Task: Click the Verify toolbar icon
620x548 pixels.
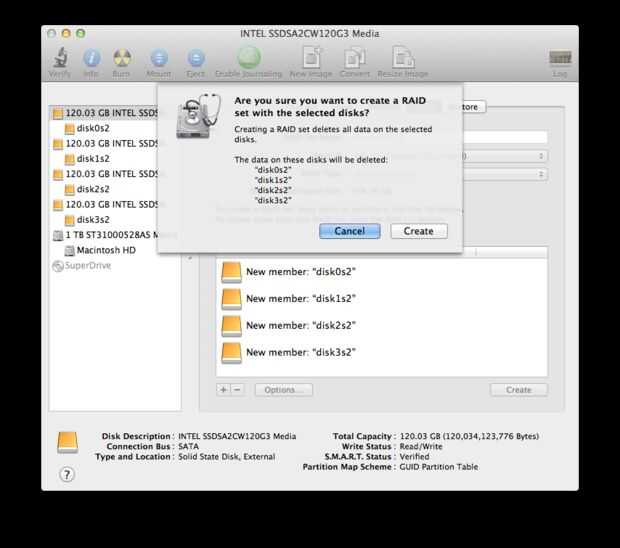Action: click(x=60, y=62)
